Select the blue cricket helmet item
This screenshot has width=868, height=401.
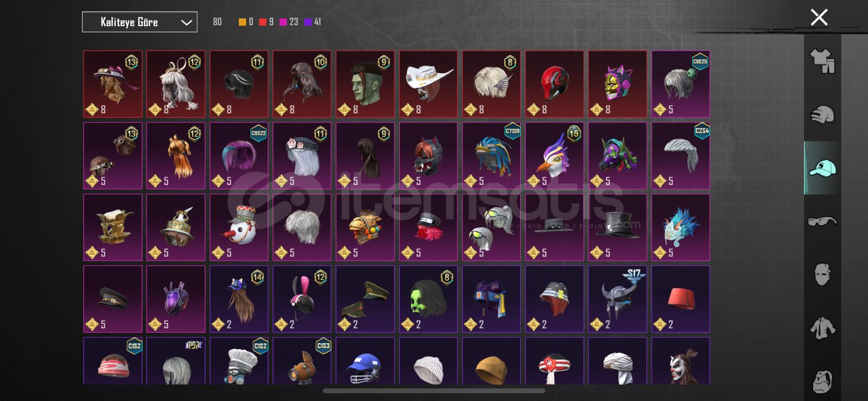[x=365, y=361]
